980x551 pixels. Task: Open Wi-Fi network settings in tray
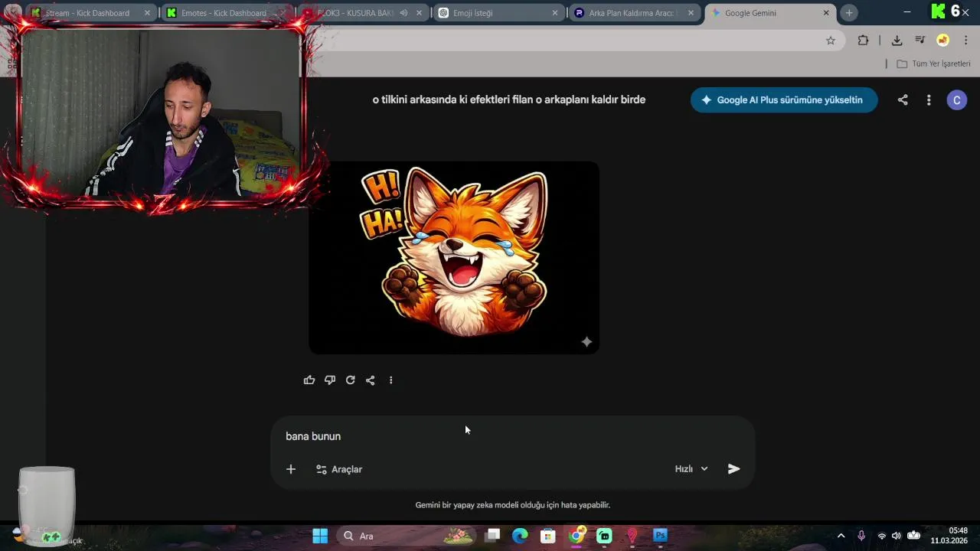881,536
